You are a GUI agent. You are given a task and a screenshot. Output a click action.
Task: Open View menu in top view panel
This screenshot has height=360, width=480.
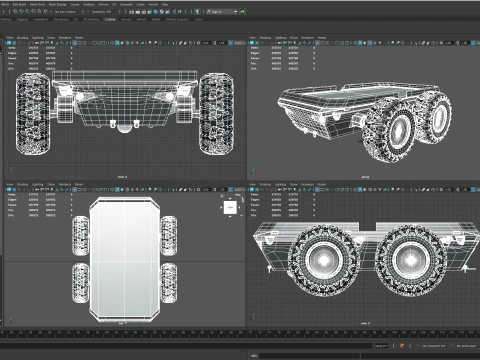click(x=10, y=184)
